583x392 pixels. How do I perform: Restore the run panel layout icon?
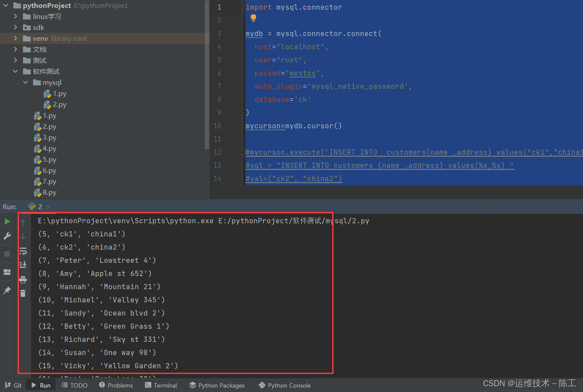7,272
